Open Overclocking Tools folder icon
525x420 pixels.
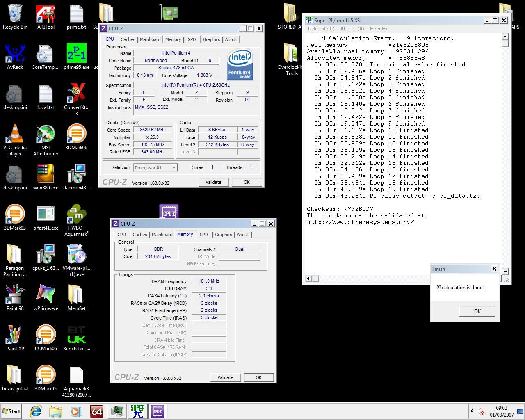[x=292, y=60]
